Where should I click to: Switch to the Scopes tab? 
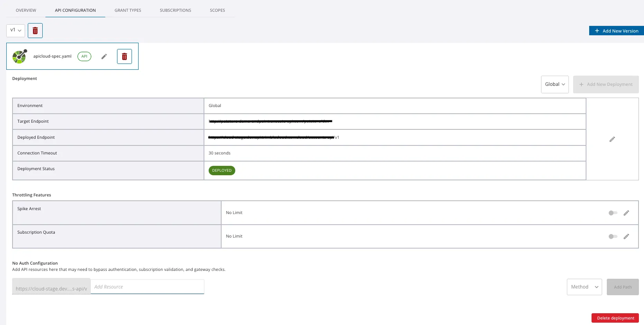(217, 10)
